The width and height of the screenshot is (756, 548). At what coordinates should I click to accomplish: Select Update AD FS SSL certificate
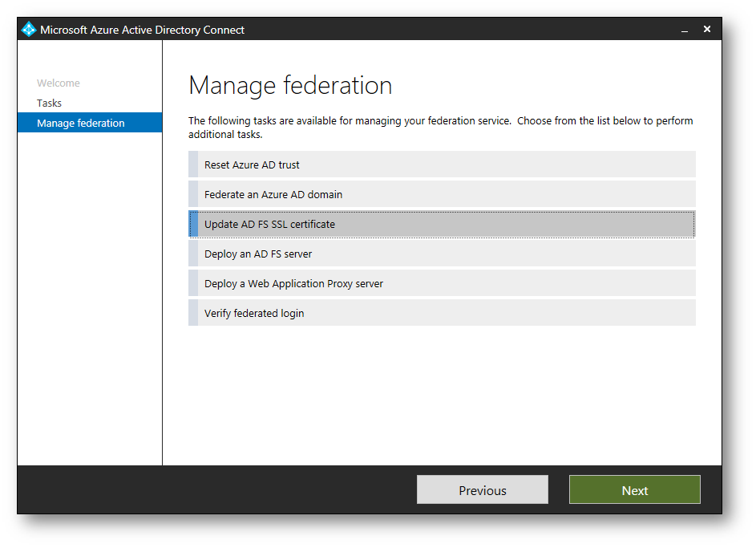coord(442,225)
